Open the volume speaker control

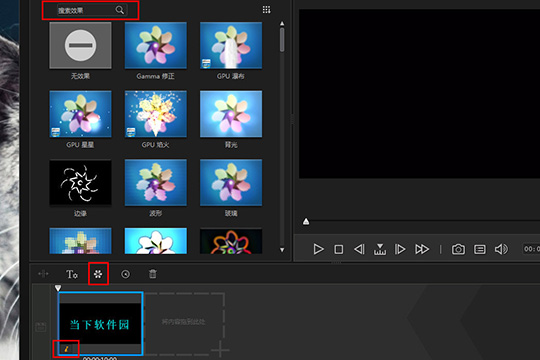pyautogui.click(x=501, y=249)
